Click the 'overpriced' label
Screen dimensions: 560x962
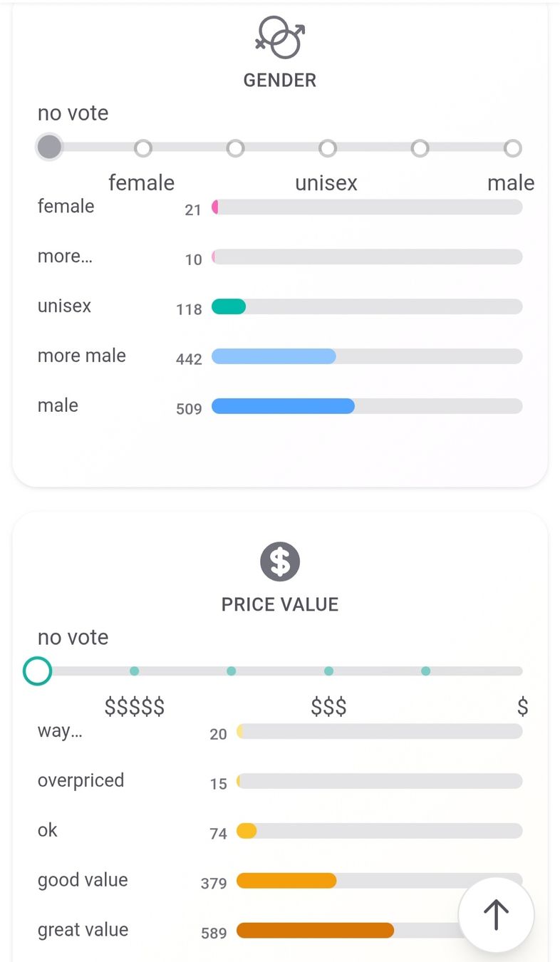pos(81,780)
